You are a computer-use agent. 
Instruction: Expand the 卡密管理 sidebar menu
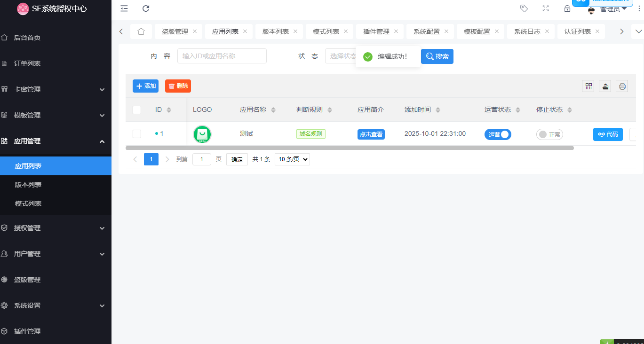click(x=56, y=89)
